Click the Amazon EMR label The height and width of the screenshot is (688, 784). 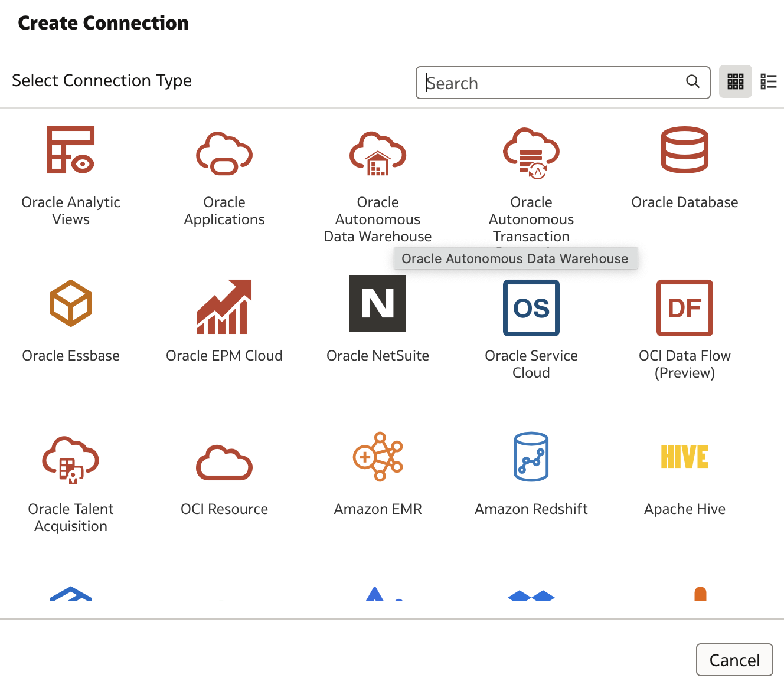[x=378, y=509]
